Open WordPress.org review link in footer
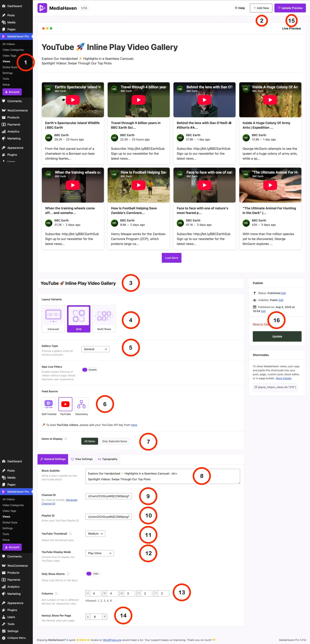310x644 pixels. [112, 640]
